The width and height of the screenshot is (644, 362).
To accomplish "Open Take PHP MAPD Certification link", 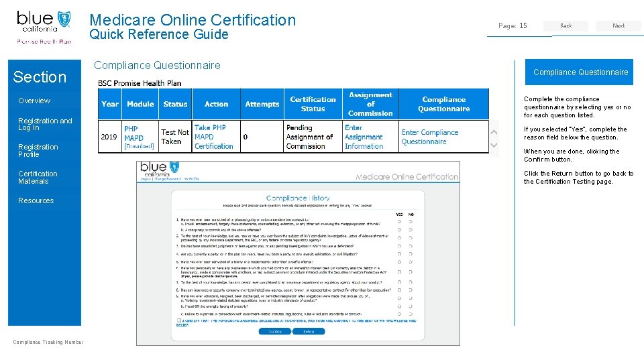I will (213, 137).
